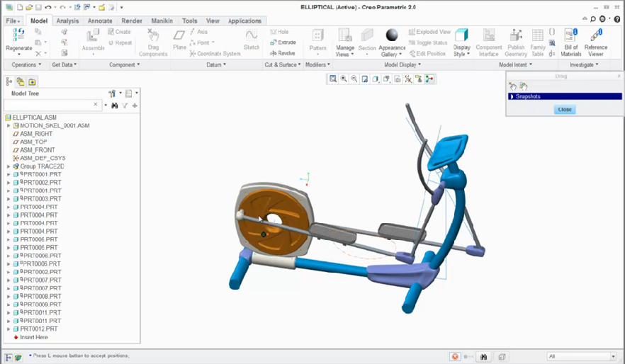Click Refit in the graphics toolbar
This screenshot has width=625, height=364.
[x=333, y=79]
